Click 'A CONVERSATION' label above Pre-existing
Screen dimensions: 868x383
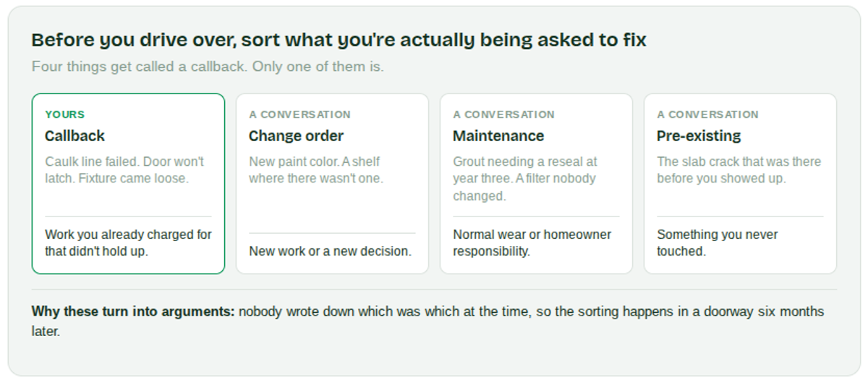tap(707, 114)
